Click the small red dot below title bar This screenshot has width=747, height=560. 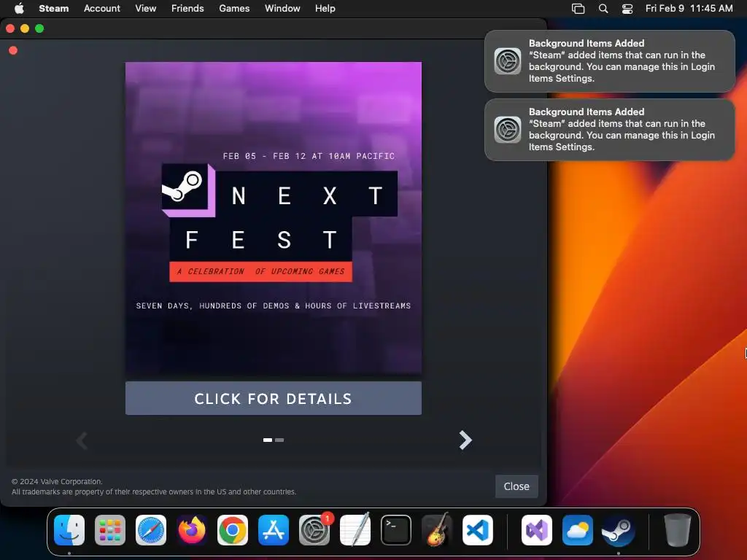(13, 50)
